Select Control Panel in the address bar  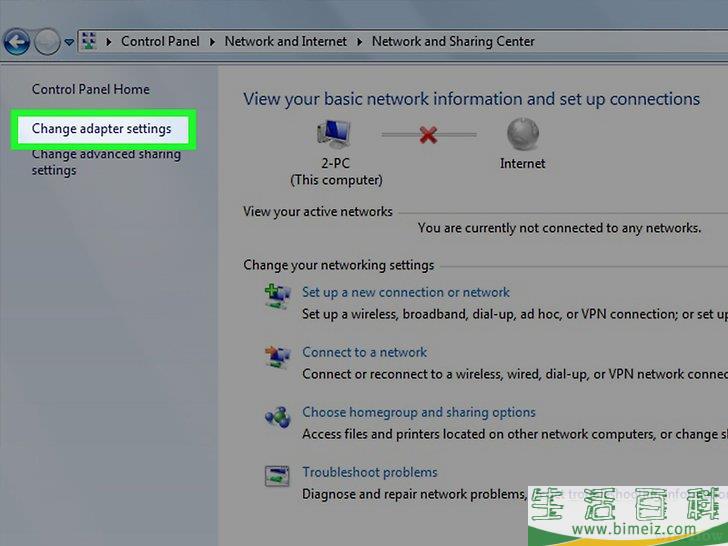click(x=160, y=42)
